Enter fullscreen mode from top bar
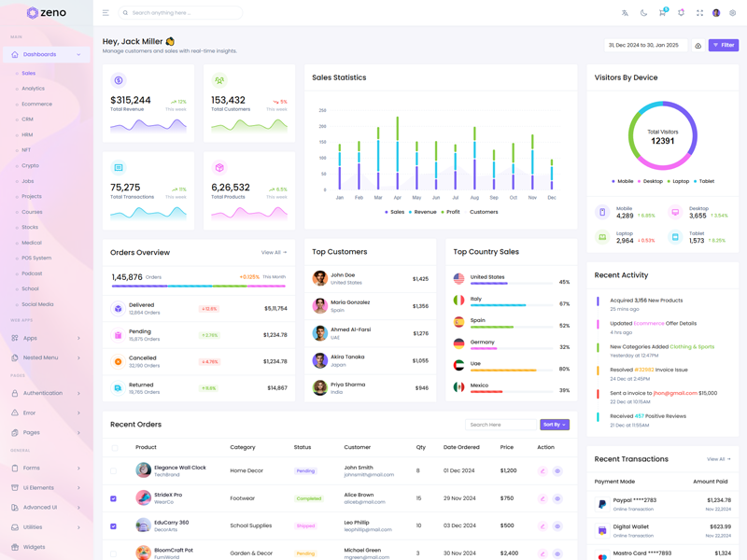The width and height of the screenshot is (747, 560). tap(699, 13)
